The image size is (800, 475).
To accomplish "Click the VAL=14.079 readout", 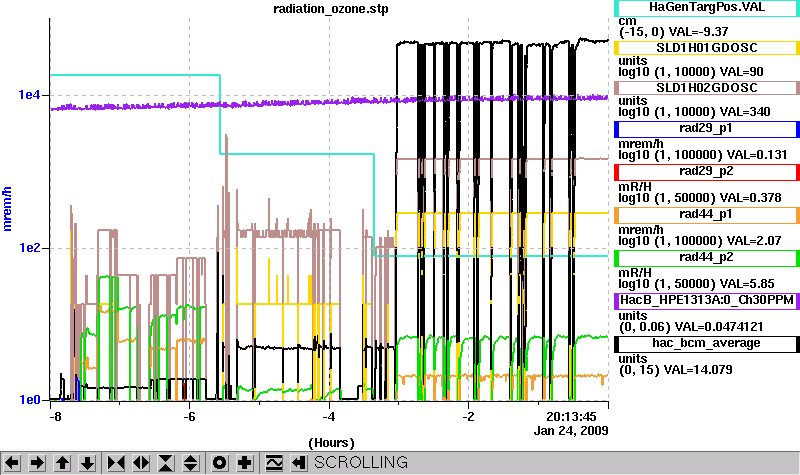I will [x=696, y=369].
